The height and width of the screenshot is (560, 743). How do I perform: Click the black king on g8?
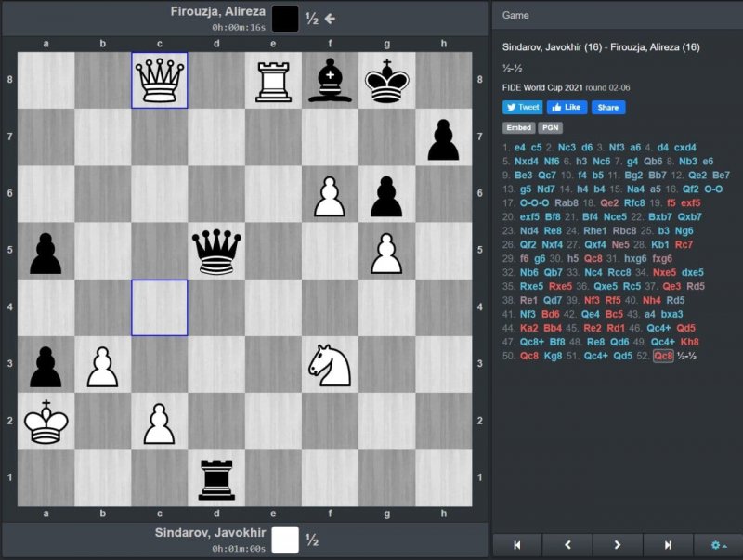click(386, 80)
